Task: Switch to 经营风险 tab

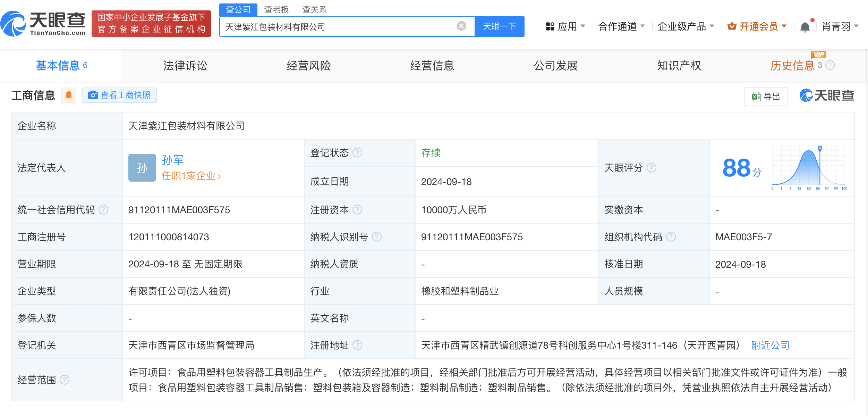Action: pyautogui.click(x=309, y=66)
